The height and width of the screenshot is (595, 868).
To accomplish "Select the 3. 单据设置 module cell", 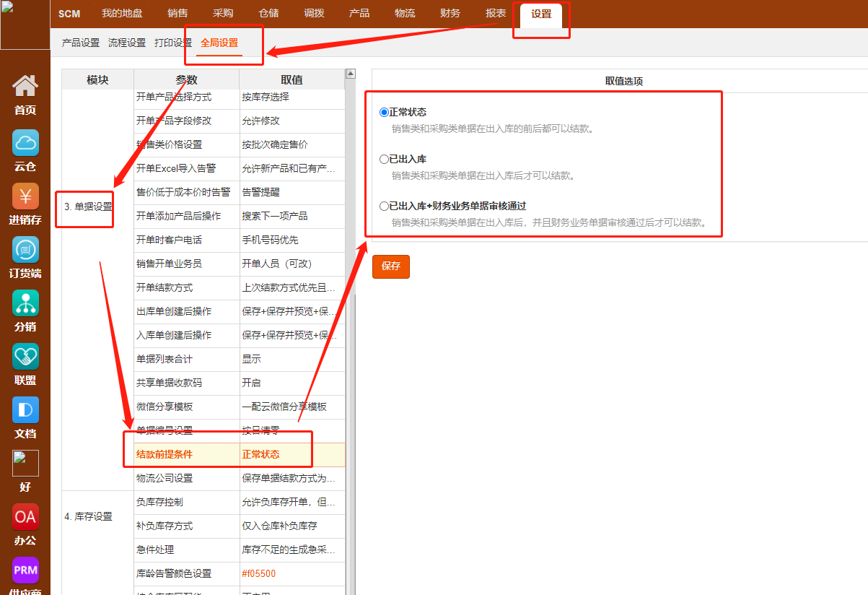I will pos(88,207).
